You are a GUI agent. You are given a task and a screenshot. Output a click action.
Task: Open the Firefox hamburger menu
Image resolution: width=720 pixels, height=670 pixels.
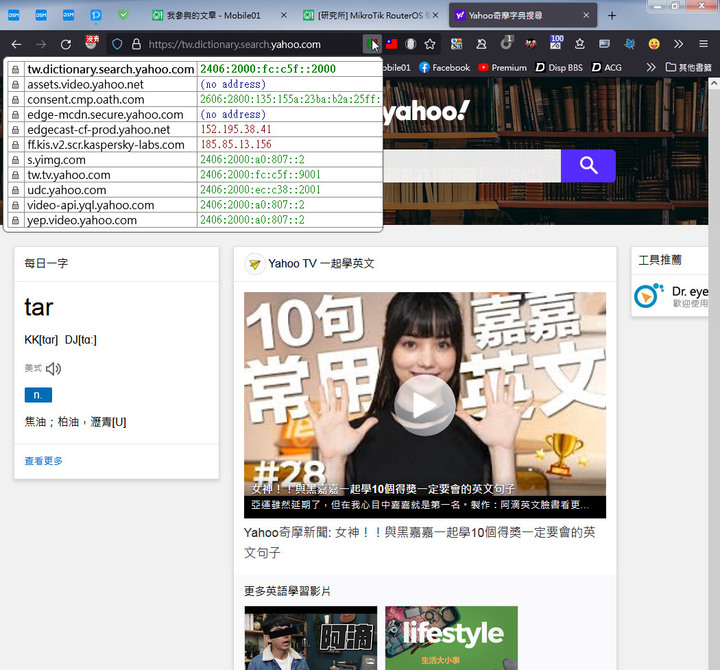[x=703, y=44]
